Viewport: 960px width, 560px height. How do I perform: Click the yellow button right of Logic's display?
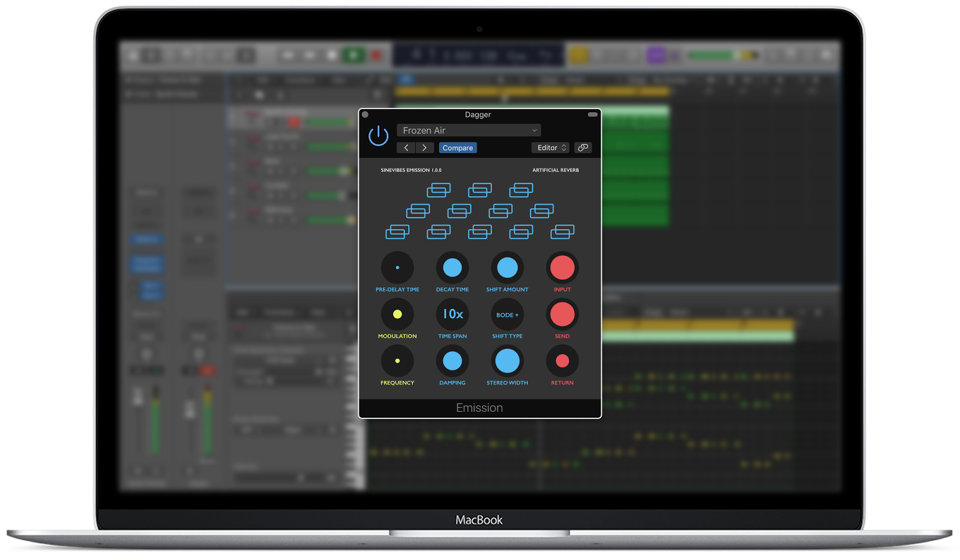pyautogui.click(x=579, y=56)
